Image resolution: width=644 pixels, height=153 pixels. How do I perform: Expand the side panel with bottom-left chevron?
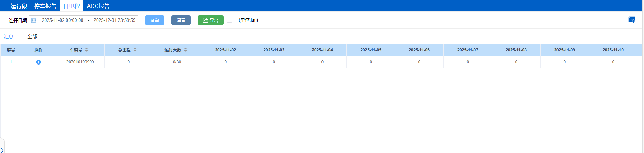[x=2, y=150]
